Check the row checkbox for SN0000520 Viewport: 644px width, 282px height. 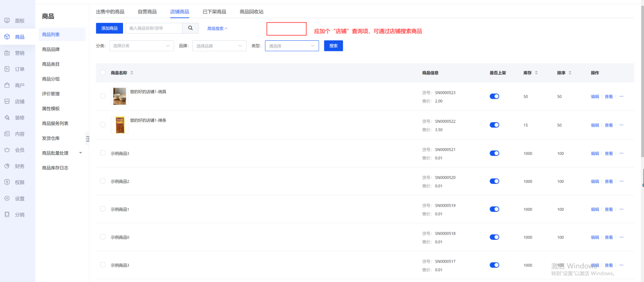coord(103,181)
